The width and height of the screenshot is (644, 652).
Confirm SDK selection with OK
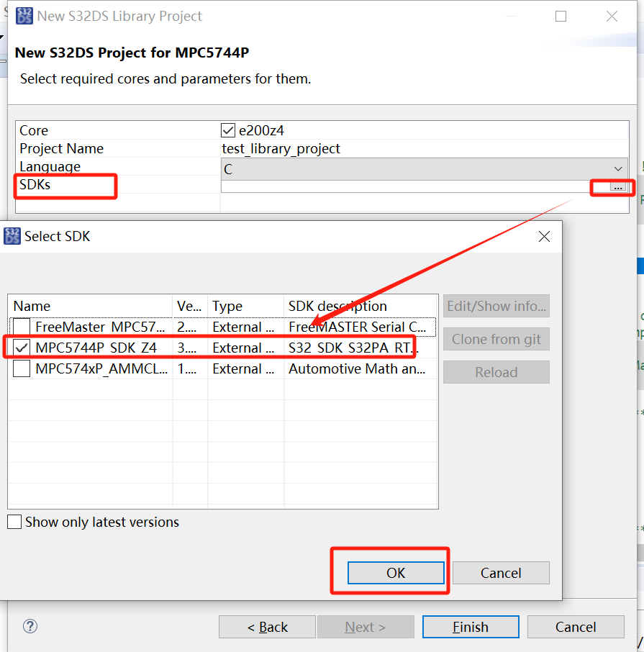coord(396,573)
